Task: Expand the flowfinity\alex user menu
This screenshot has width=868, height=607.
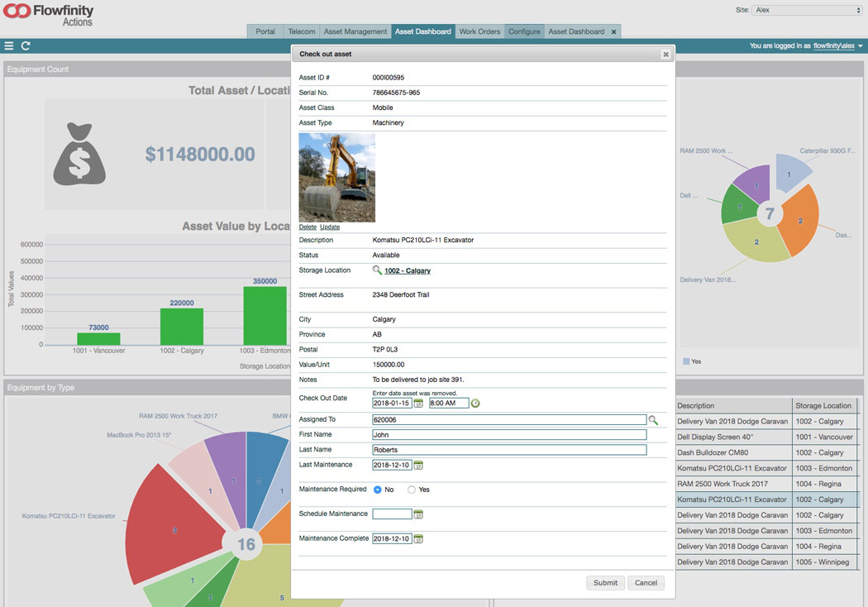Action: coord(860,46)
